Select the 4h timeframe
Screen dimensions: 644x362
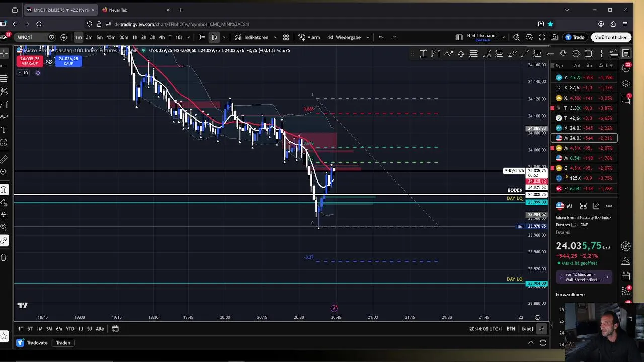[162, 37]
